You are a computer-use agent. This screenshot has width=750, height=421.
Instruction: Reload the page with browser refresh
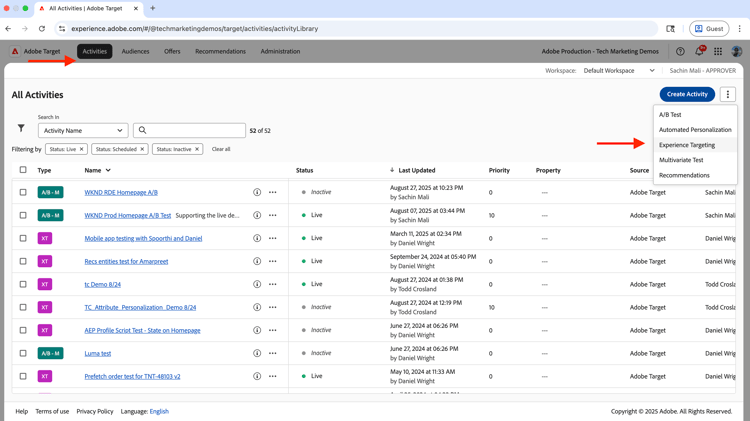[x=41, y=29]
